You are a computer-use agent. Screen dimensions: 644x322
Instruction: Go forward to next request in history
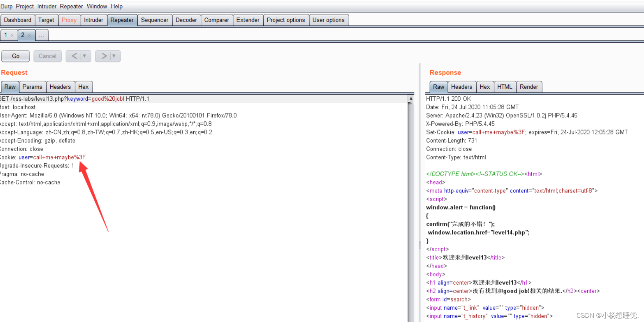(x=104, y=56)
